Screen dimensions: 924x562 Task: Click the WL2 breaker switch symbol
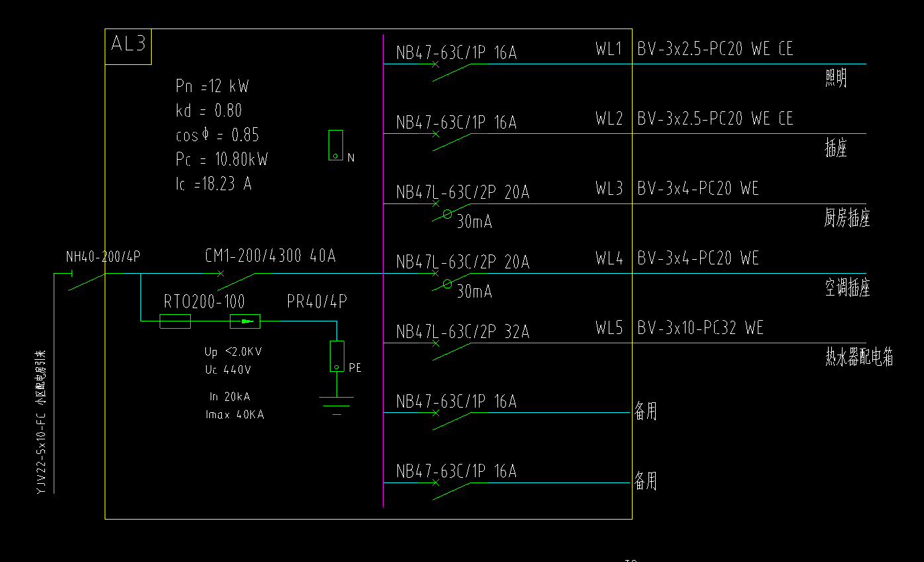tap(452, 141)
